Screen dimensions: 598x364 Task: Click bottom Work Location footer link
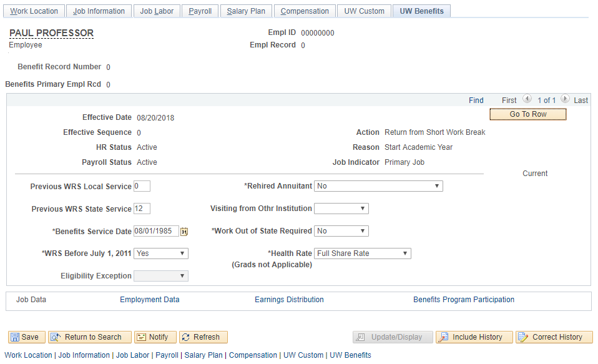pos(28,355)
